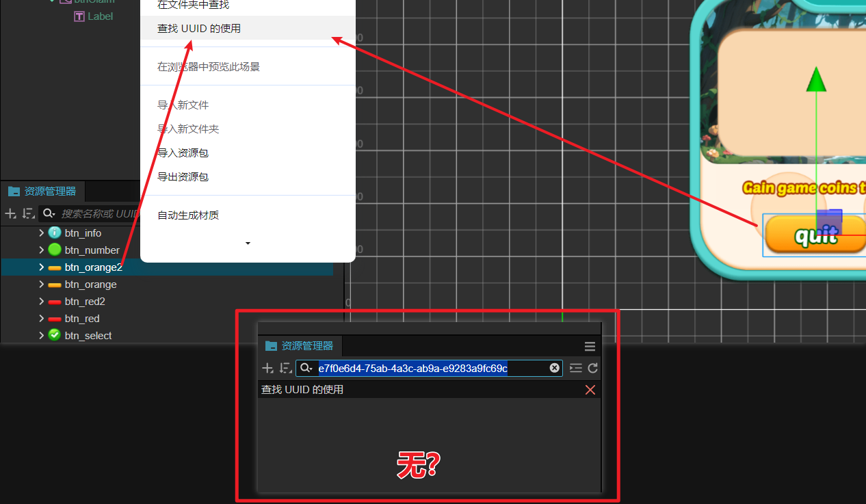Expand the btn_number asset
This screenshot has width=866, height=504.
tap(41, 250)
